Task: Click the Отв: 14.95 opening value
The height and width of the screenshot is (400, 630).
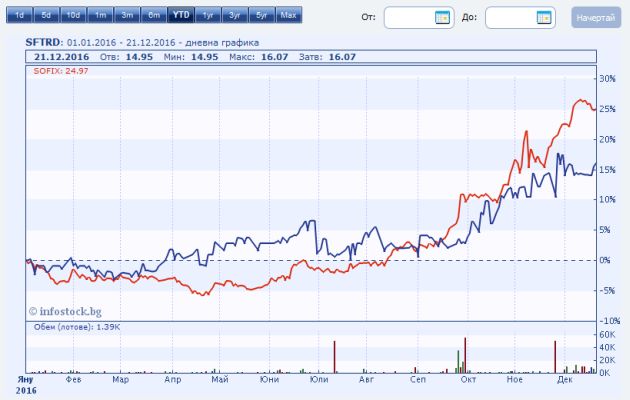Action: tap(126, 57)
